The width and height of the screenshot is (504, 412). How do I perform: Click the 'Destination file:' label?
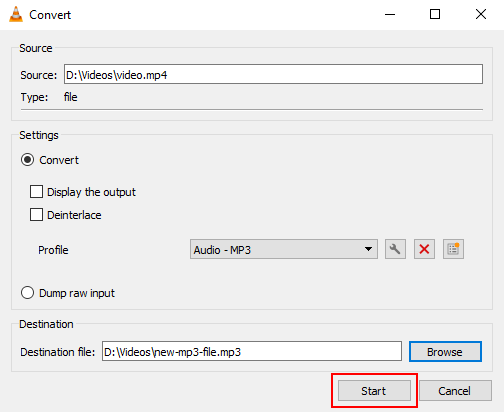(58, 352)
